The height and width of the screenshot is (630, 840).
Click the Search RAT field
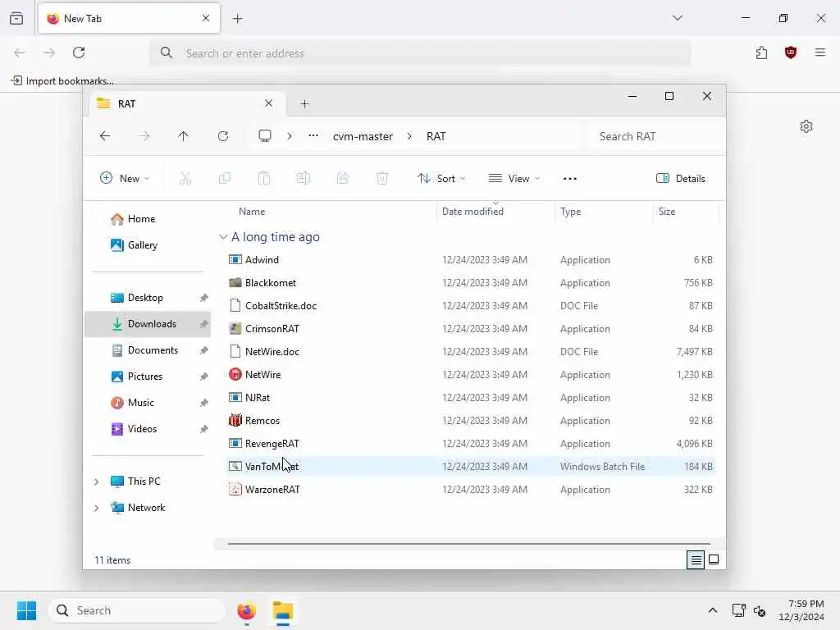coord(656,136)
